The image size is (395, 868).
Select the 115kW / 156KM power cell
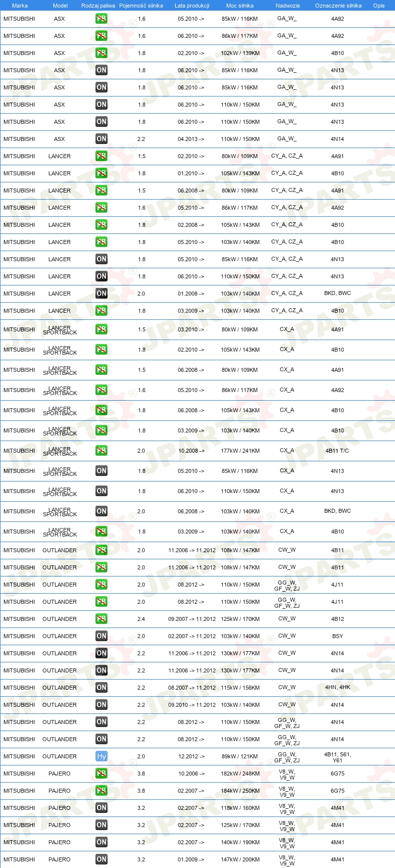coord(240,688)
